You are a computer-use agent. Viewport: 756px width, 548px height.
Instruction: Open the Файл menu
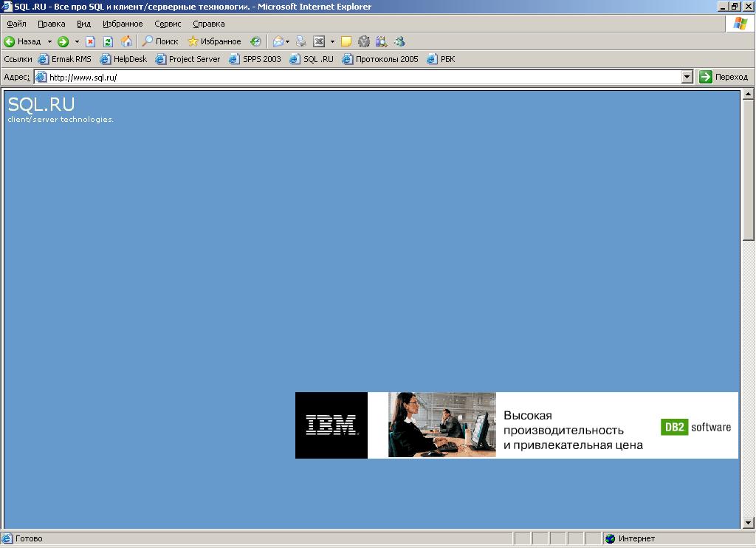pos(16,24)
